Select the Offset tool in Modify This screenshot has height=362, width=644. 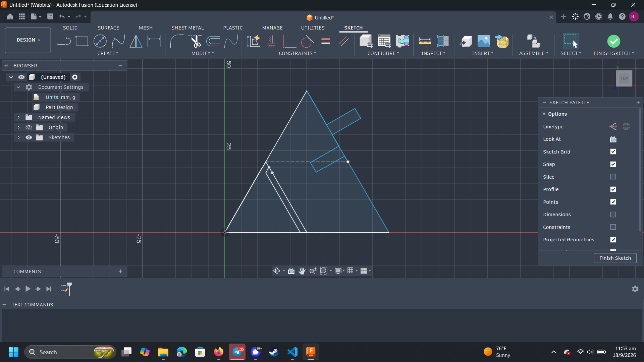(x=213, y=42)
